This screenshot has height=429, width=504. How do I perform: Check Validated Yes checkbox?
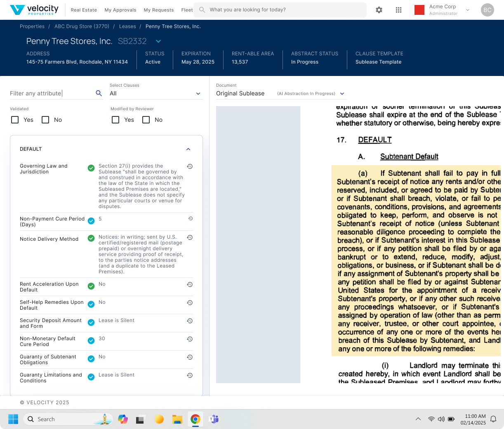[x=15, y=120]
